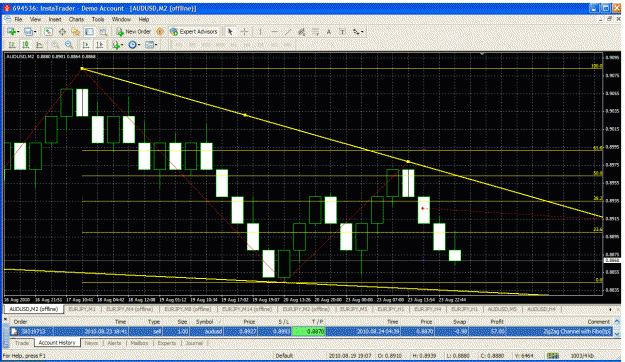Viewport: 625px width, 362px height.
Task: Open the Window menu
Action: point(121,19)
